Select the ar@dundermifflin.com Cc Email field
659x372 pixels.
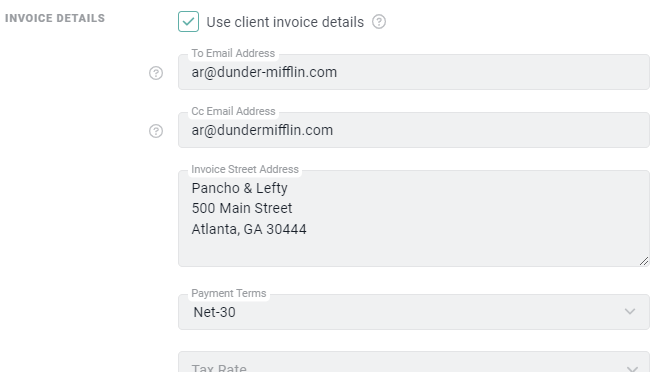click(x=414, y=130)
